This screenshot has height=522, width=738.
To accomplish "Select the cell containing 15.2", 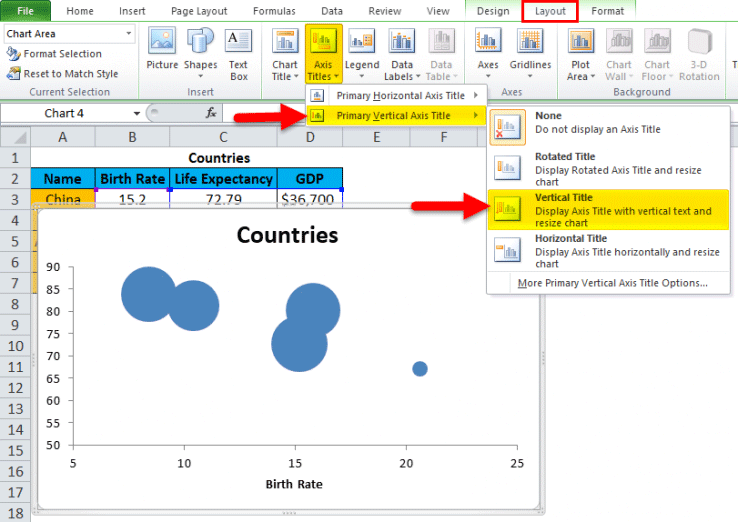I will click(132, 199).
